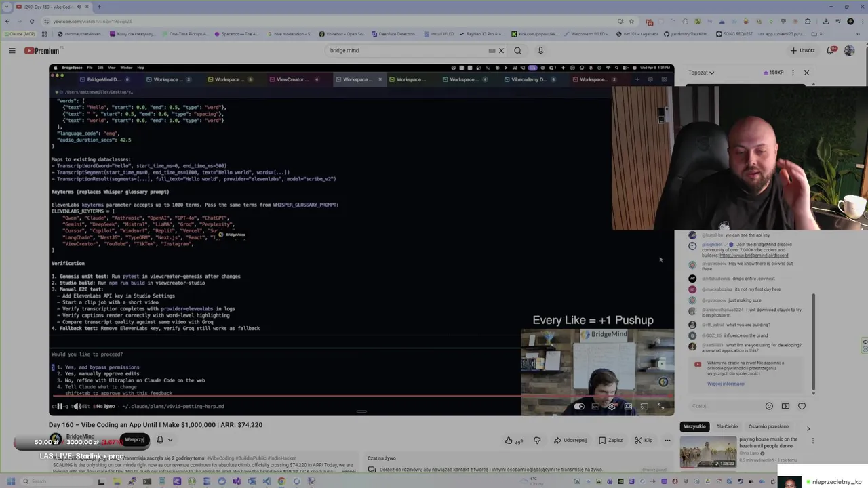Viewport: 868px width, 488px height.
Task: Open Chrome from the Windows taskbar
Action: [x=281, y=482]
